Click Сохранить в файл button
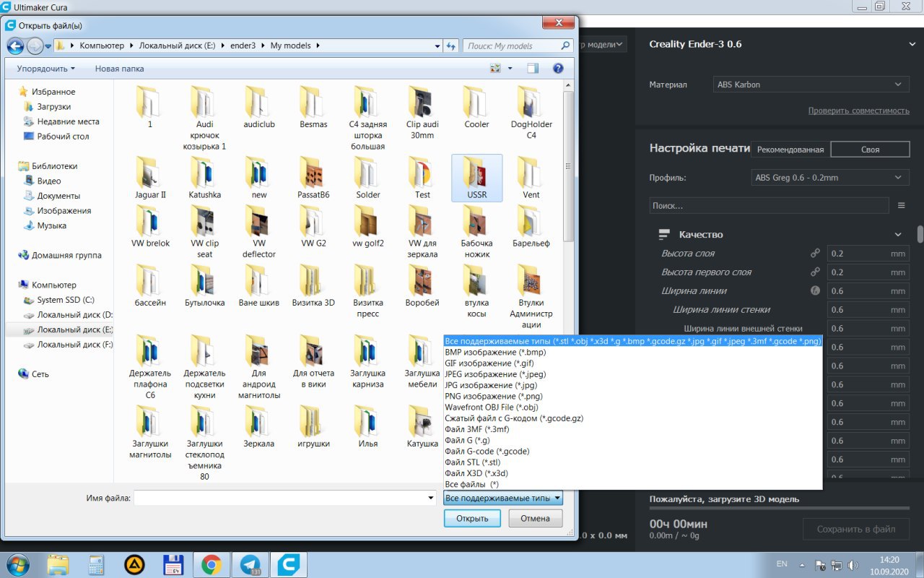The height and width of the screenshot is (578, 924). (x=856, y=529)
